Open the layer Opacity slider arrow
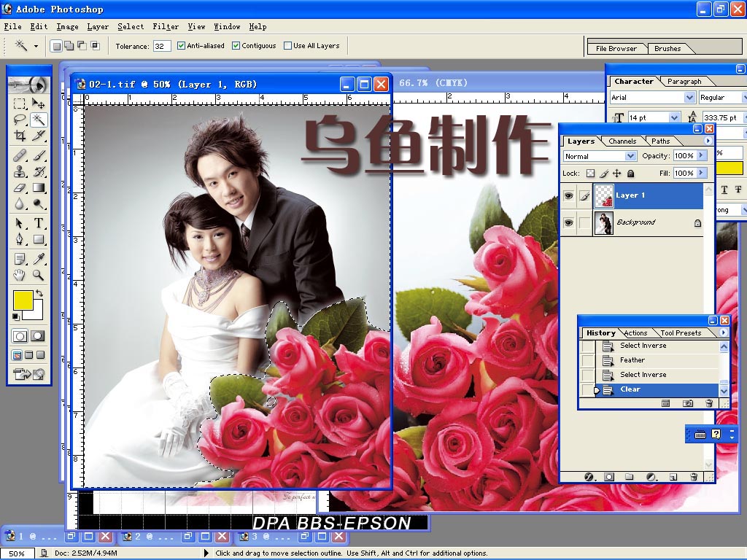The width and height of the screenshot is (747, 560). [701, 156]
